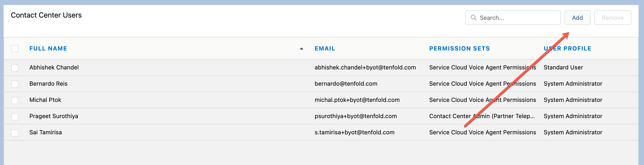
Task: Click the disabled Remove button
Action: (612, 18)
